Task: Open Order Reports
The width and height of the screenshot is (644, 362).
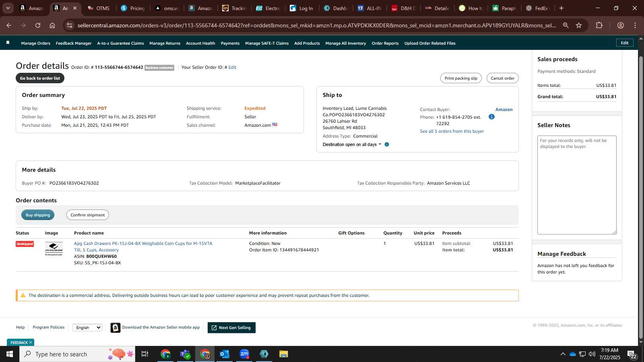Action: (x=385, y=43)
